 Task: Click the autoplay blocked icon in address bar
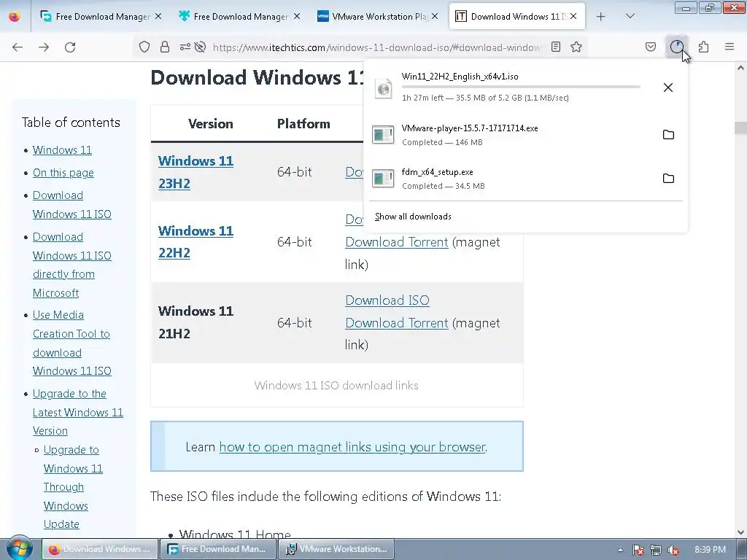[200, 47]
